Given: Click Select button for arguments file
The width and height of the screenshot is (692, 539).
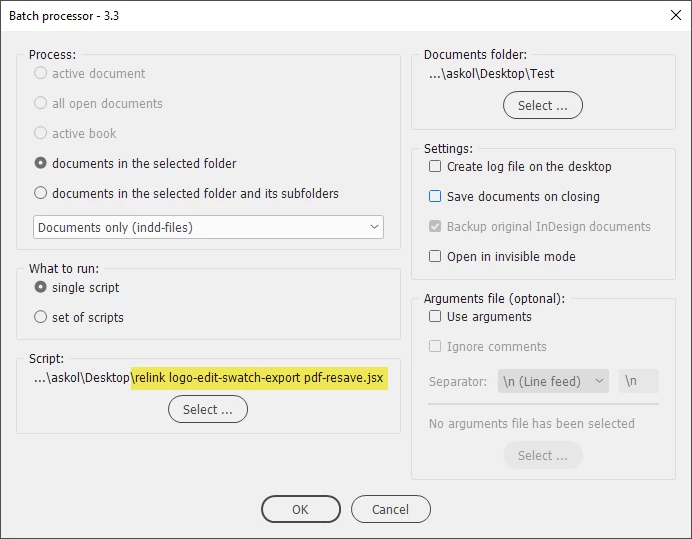Looking at the screenshot, I should [x=543, y=455].
